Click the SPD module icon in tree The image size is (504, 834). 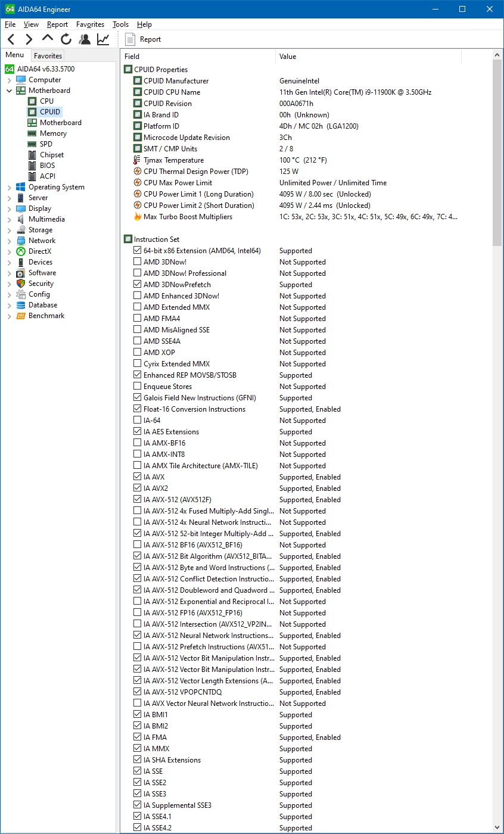[32, 144]
